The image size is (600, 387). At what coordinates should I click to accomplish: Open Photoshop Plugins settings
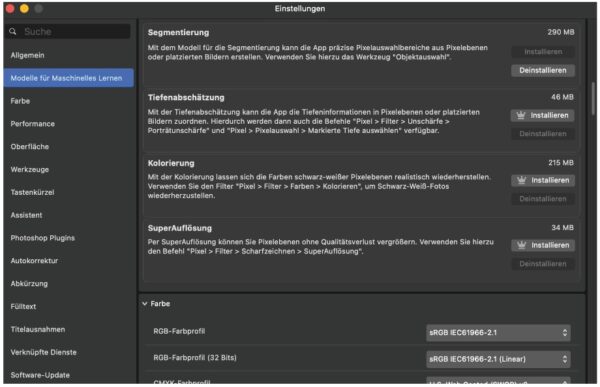[x=43, y=238]
